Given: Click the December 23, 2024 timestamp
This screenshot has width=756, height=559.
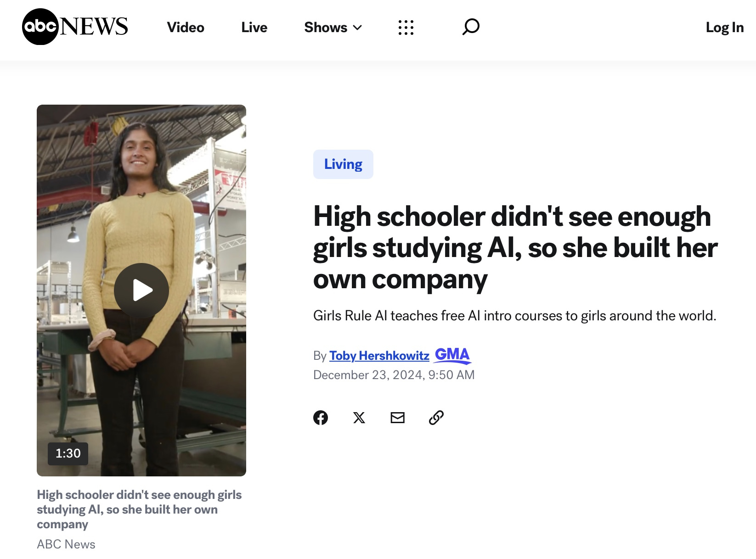Looking at the screenshot, I should (x=394, y=375).
